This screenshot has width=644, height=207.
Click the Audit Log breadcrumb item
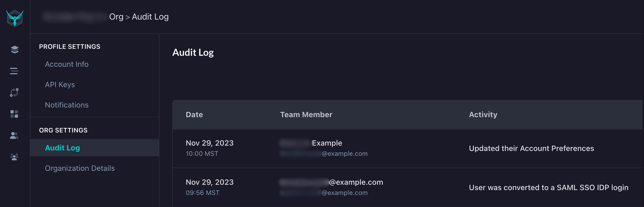(x=150, y=17)
